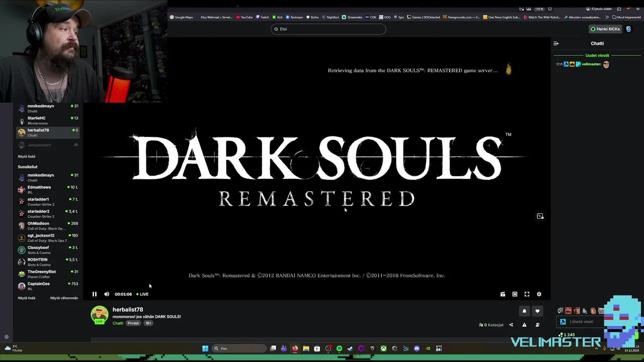Expand the bookmarks overflow chevron

(x=608, y=17)
